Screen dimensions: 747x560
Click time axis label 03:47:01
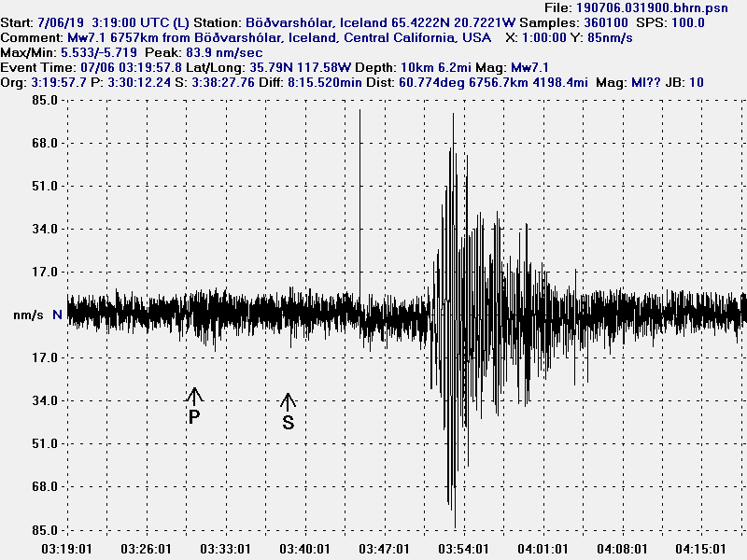coord(384,549)
